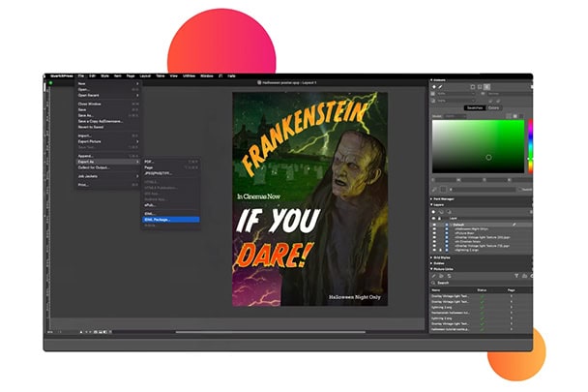Open the Item menu

pyautogui.click(x=117, y=75)
